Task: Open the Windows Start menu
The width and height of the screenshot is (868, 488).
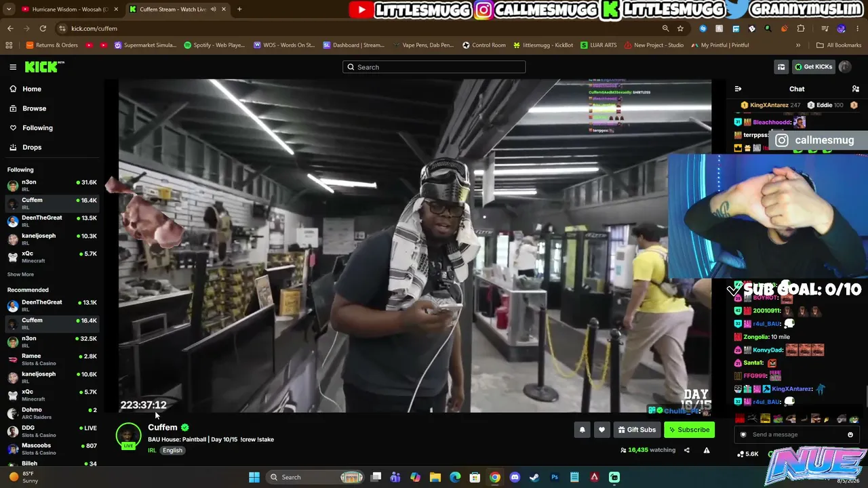Action: 254,477
